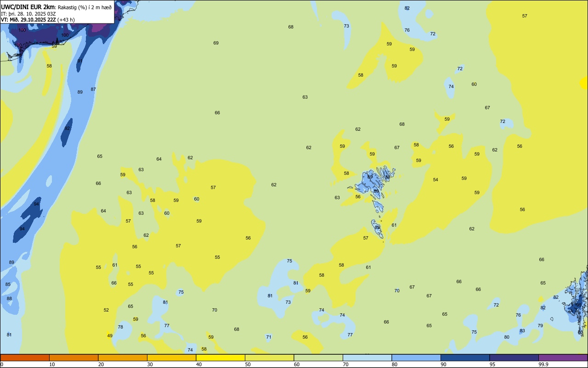Click the humidity value 88 on the map

click(9, 299)
